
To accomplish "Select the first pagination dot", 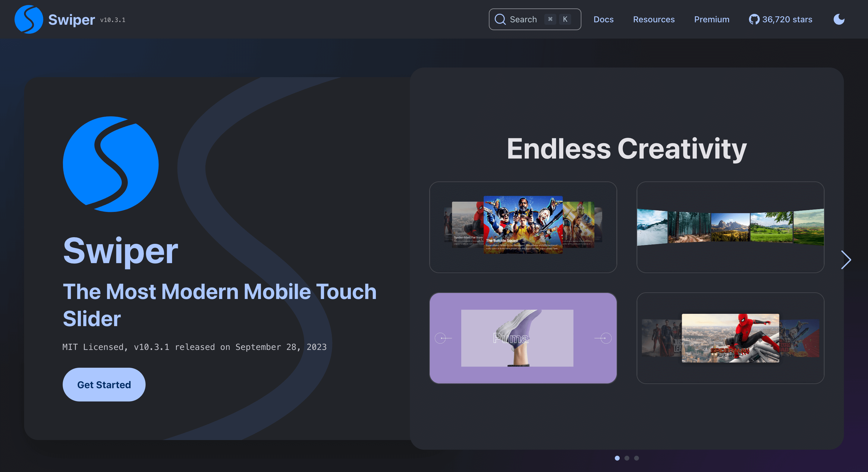I will click(617, 458).
